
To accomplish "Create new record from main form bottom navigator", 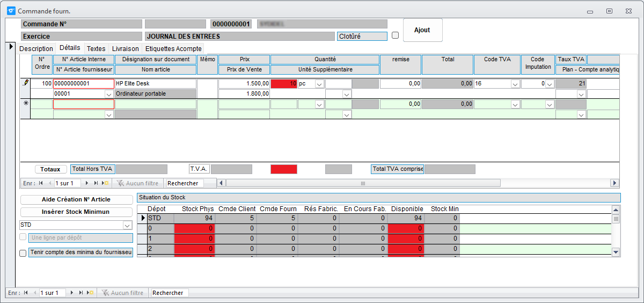I will (x=91, y=293).
